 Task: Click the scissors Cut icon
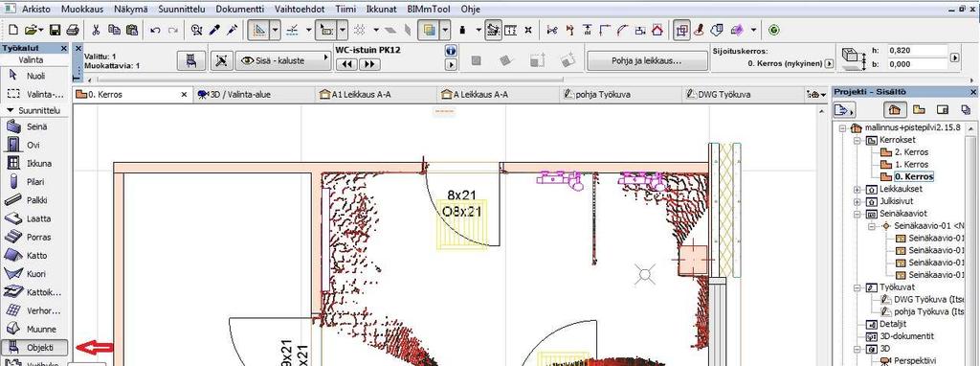pos(96,30)
